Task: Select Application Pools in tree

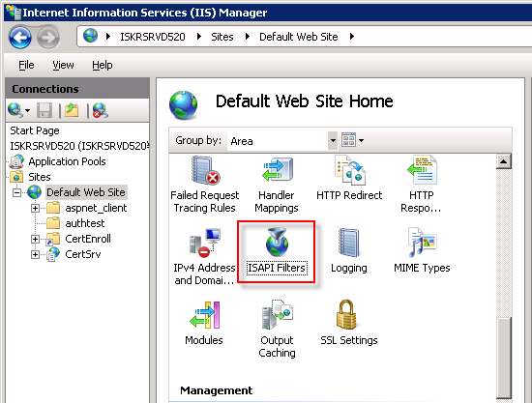Action: pos(67,161)
